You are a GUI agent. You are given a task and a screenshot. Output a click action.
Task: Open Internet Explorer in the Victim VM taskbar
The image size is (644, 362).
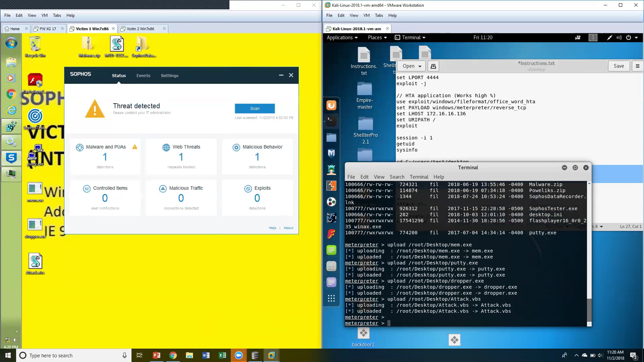point(11,110)
